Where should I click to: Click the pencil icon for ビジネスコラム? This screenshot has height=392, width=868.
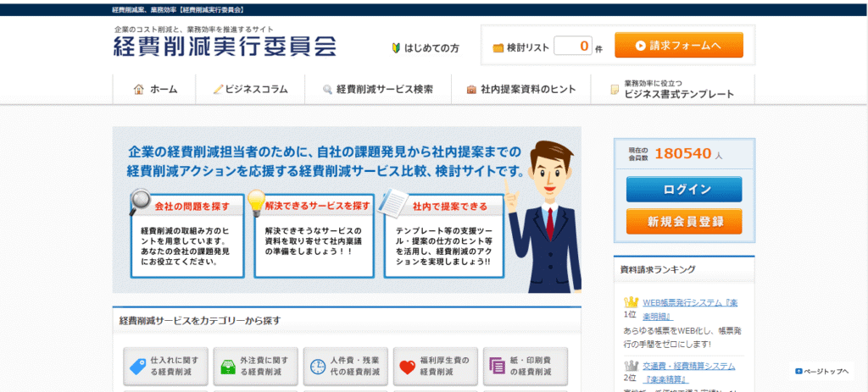(x=218, y=89)
